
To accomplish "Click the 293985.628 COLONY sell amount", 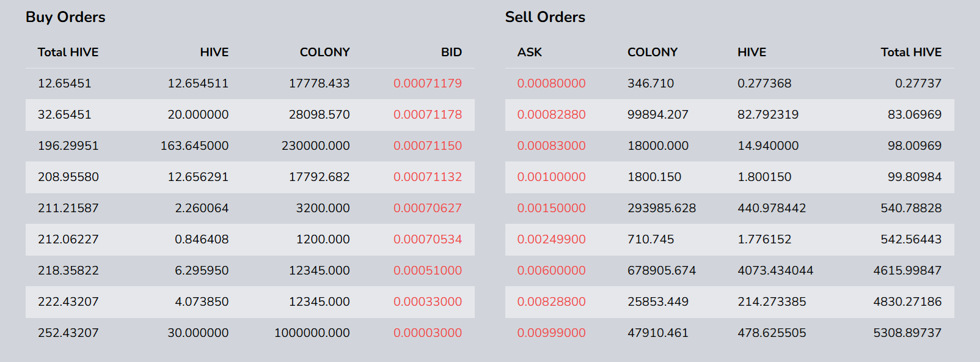I will click(x=661, y=208).
